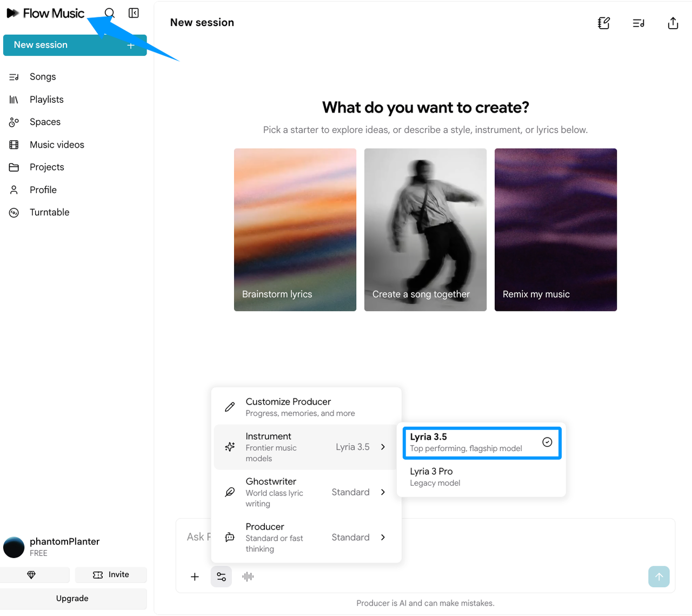
Task: Expand the Instrument model submenu chevron
Action: tap(383, 447)
